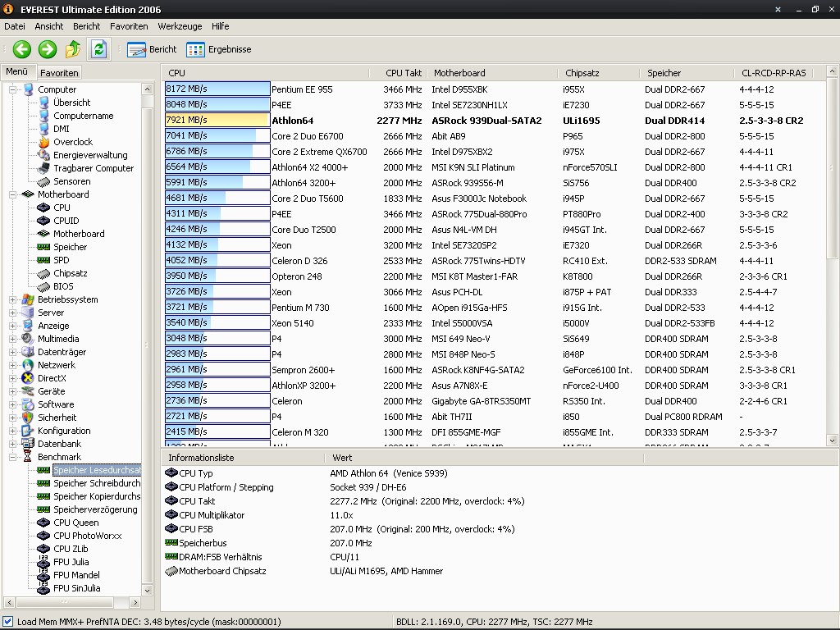Open the Favoriten menu in menu bar
Image resolution: width=840 pixels, height=630 pixels.
pos(129,26)
